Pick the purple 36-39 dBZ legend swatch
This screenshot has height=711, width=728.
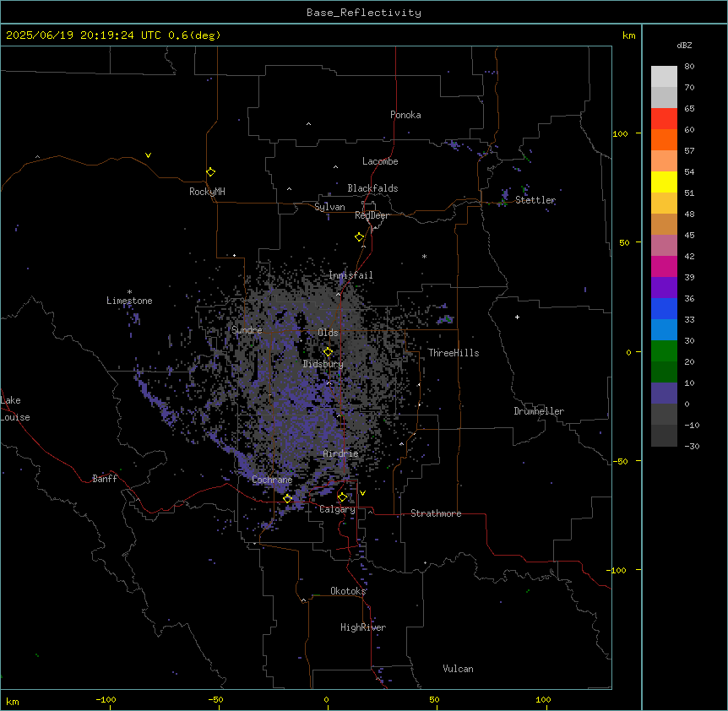[x=664, y=287]
